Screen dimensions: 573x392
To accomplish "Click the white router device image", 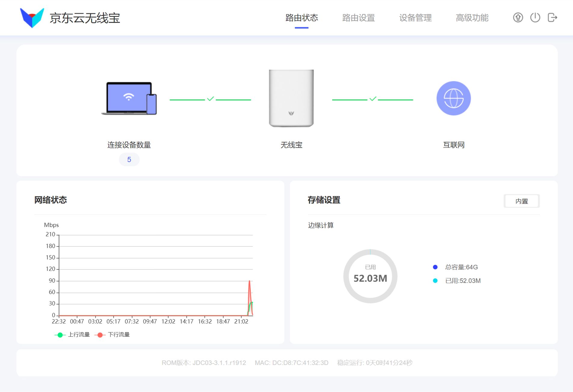I will pyautogui.click(x=291, y=98).
